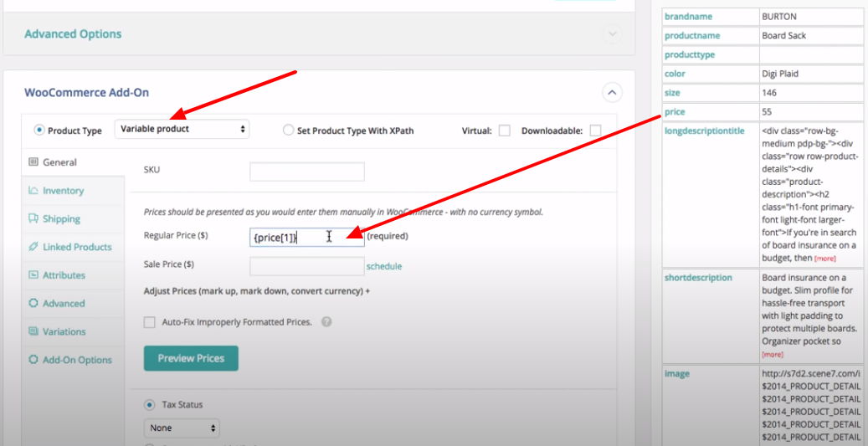Click the Preview Prices button
868x446 pixels.
tap(191, 358)
